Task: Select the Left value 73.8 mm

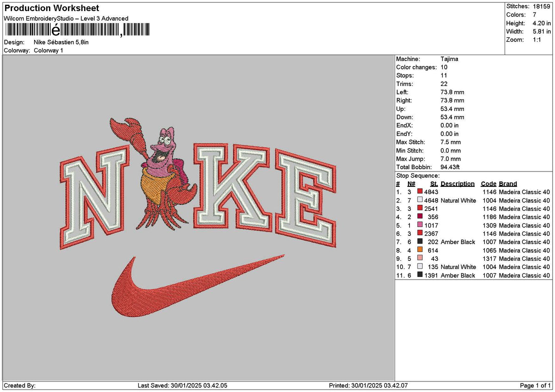Action: tap(452, 92)
